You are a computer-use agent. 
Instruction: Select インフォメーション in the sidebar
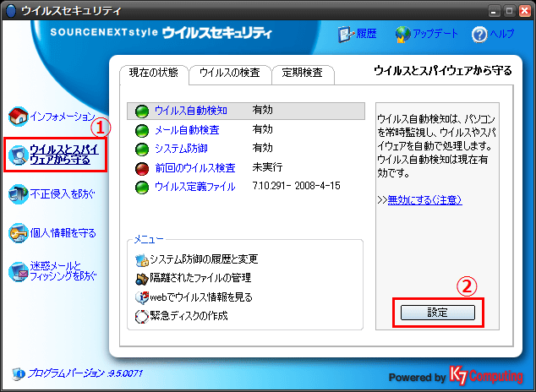63,117
